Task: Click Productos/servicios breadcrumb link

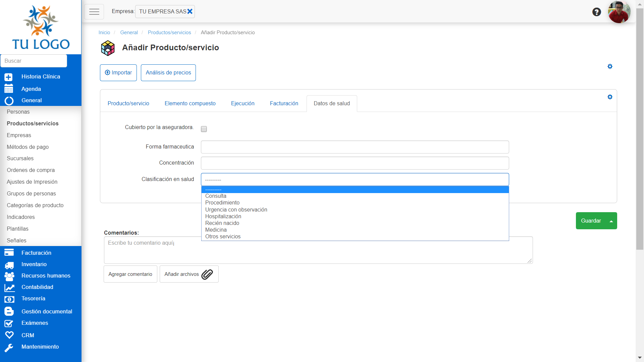Action: click(x=169, y=33)
